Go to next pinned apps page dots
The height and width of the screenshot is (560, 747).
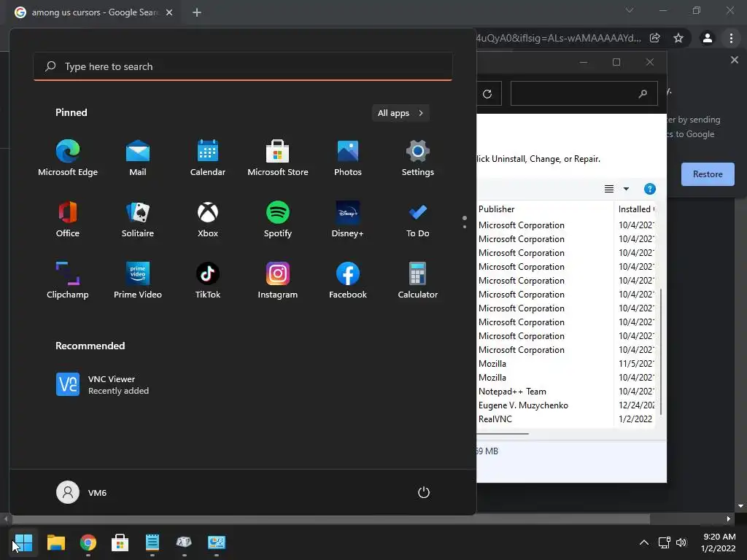[x=465, y=226]
